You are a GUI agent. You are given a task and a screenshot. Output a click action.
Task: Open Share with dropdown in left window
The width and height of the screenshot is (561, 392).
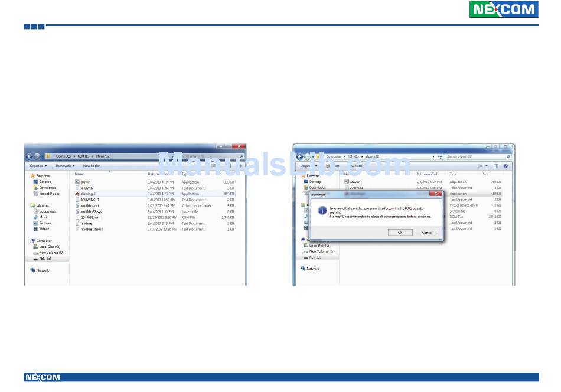point(64,166)
